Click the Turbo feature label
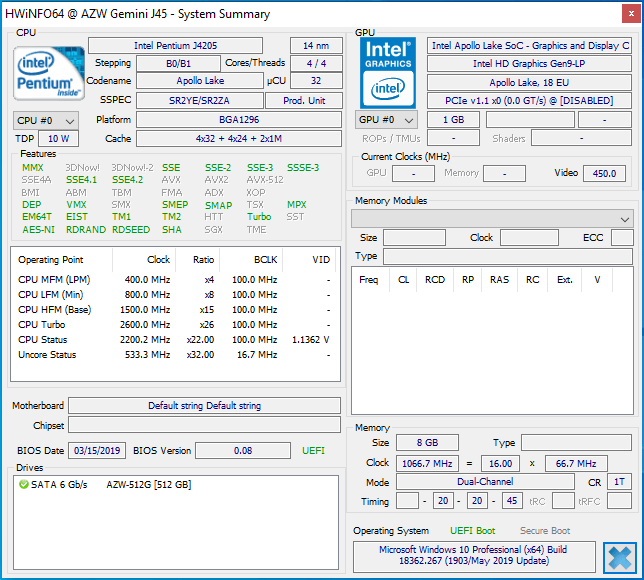Viewport: 644px width, 580px height. point(259,217)
